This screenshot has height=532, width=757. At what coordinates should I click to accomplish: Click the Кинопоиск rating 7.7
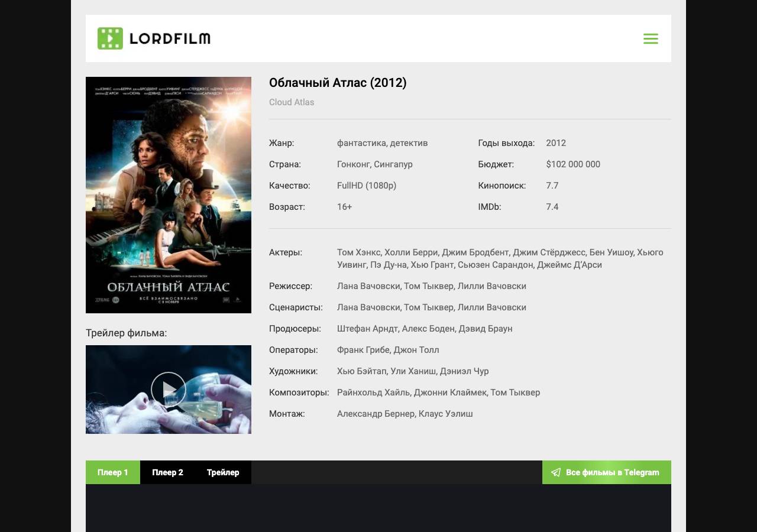coord(552,186)
